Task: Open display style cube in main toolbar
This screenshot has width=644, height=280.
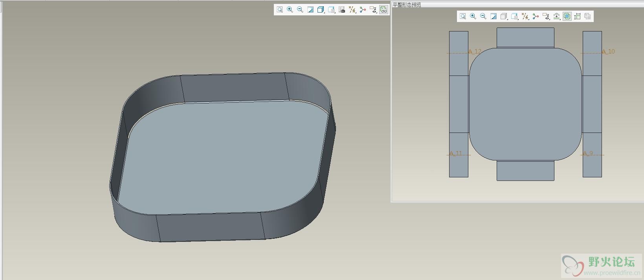Action: point(321,10)
